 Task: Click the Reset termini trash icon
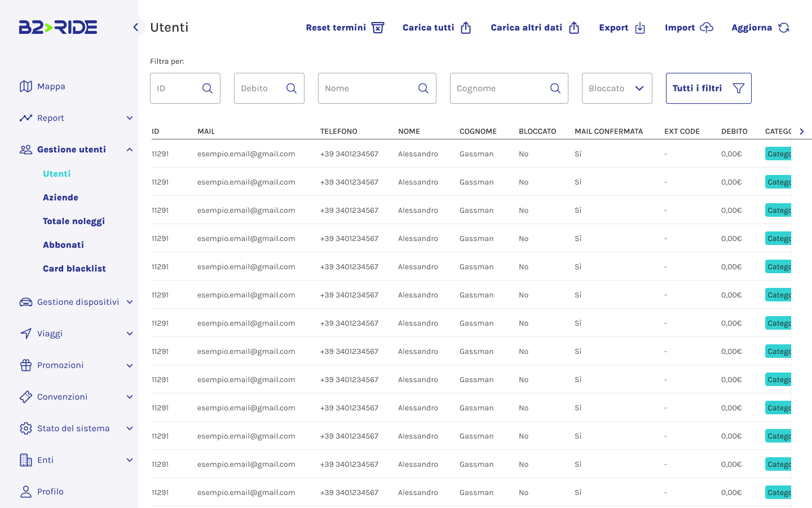(378, 28)
